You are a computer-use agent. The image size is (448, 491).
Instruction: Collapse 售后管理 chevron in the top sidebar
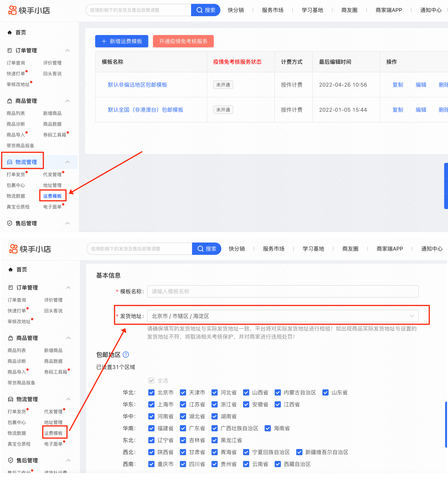pos(68,223)
